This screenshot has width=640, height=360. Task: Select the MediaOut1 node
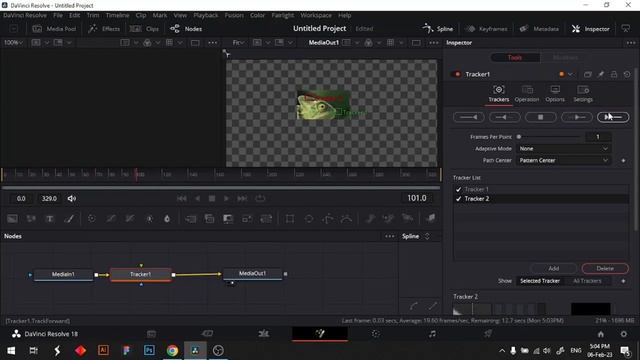252,274
